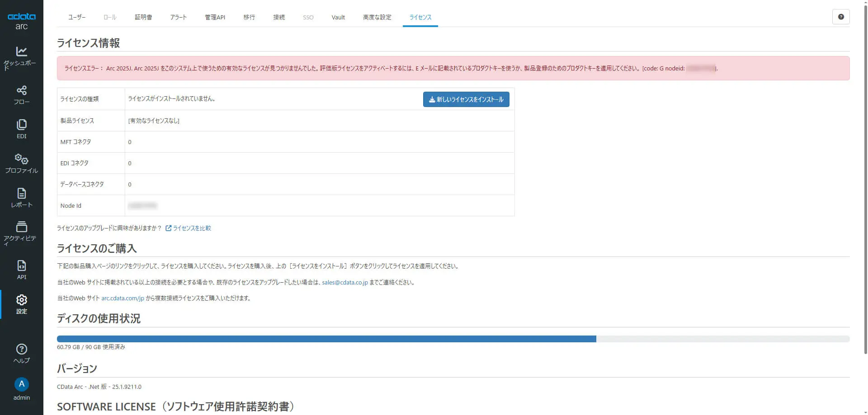The height and width of the screenshot is (415, 868).
Task: Click the Node Id row label
Action: [x=71, y=205]
